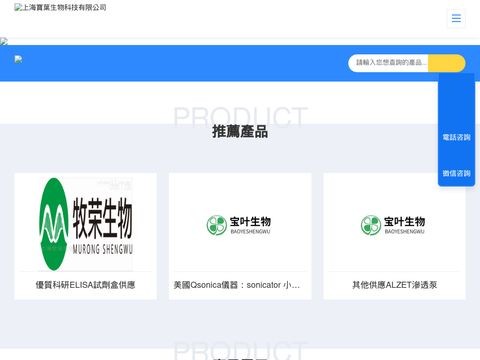Click the product search input field
Image resolution: width=480 pixels, height=360 pixels.
coord(388,63)
